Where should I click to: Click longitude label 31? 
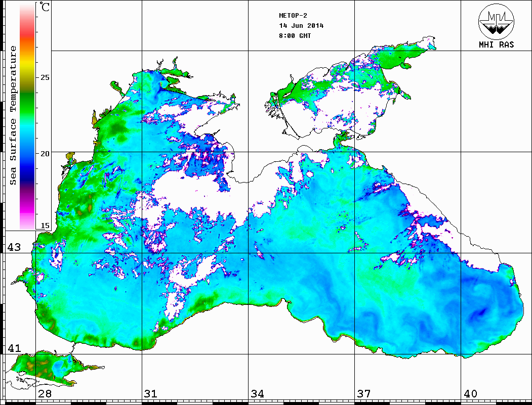[151, 394]
